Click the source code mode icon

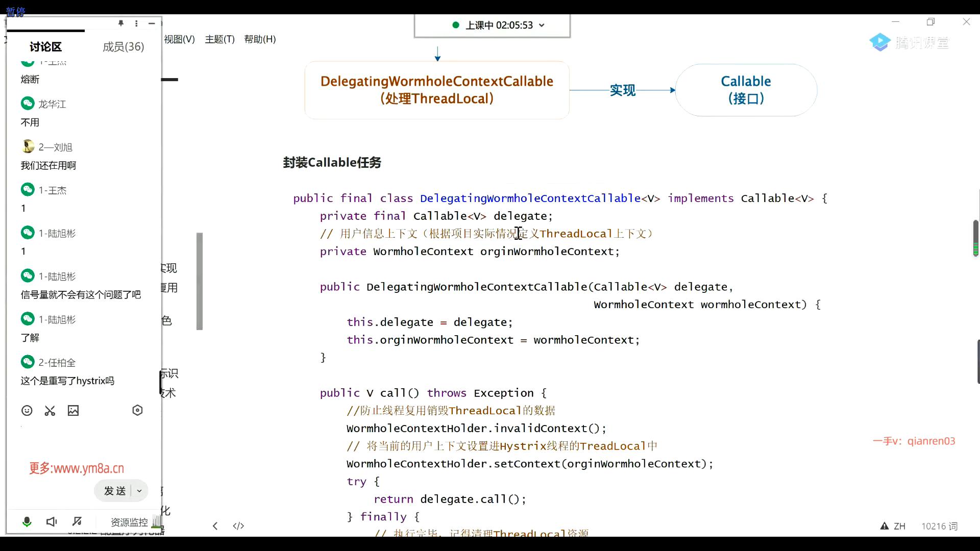(x=238, y=525)
